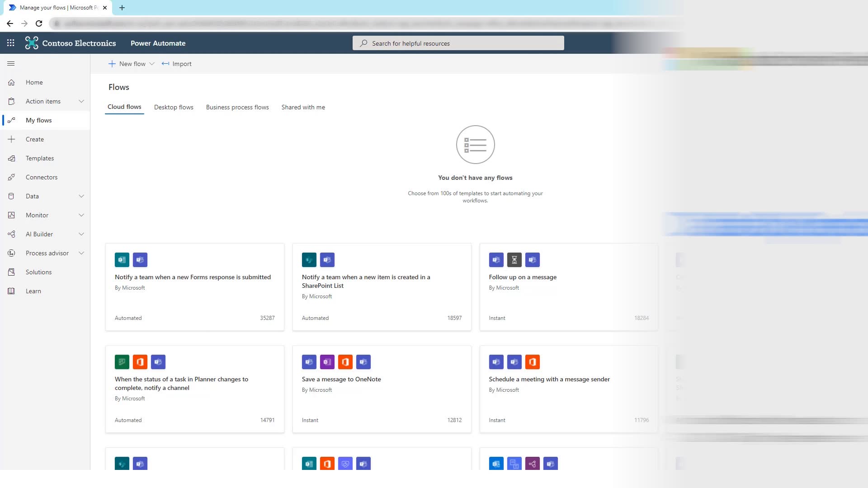The height and width of the screenshot is (488, 868).
Task: Switch to the Desktop flows tab
Action: (174, 107)
